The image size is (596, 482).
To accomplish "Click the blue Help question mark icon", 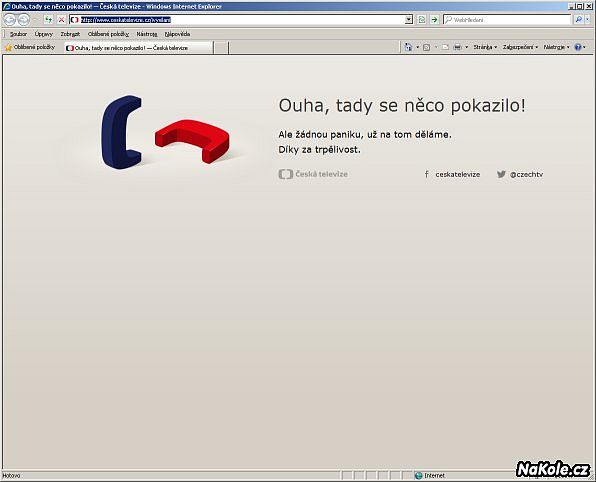I will pos(578,47).
